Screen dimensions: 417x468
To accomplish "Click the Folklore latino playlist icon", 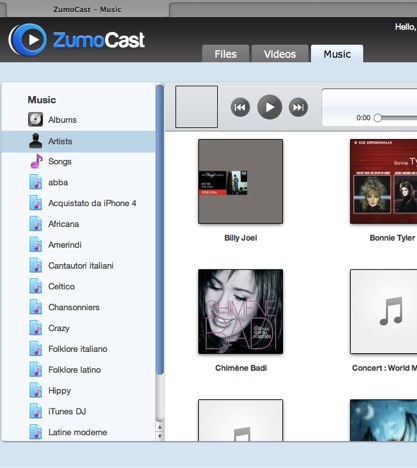I will click(x=36, y=370).
